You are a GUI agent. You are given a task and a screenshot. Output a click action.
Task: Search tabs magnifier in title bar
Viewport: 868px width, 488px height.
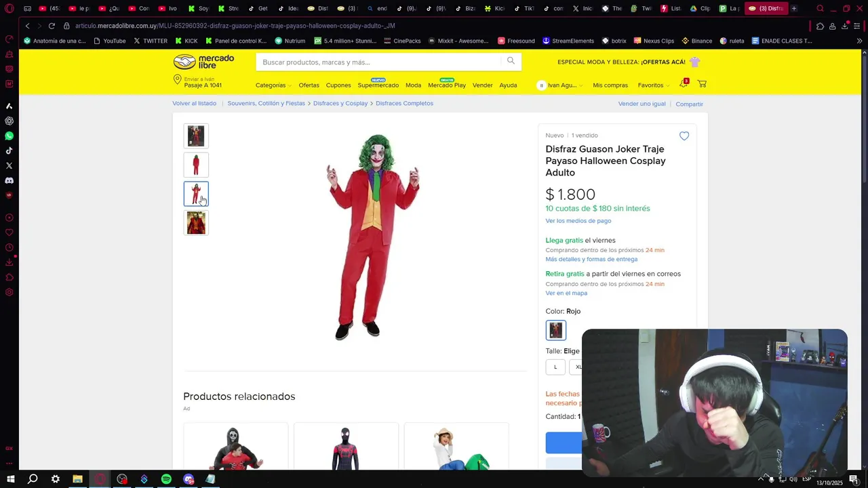[x=820, y=8]
